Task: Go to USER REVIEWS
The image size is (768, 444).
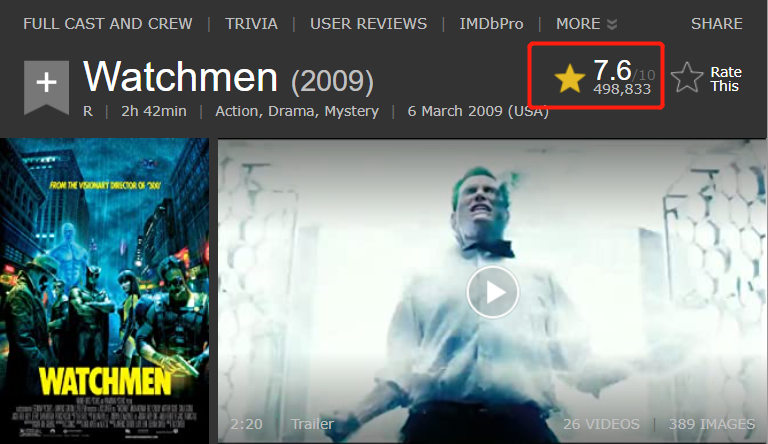Action: (x=368, y=24)
